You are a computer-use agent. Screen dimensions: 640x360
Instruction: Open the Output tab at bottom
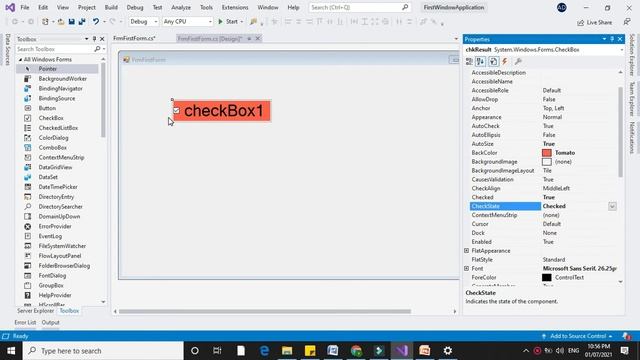(51, 322)
